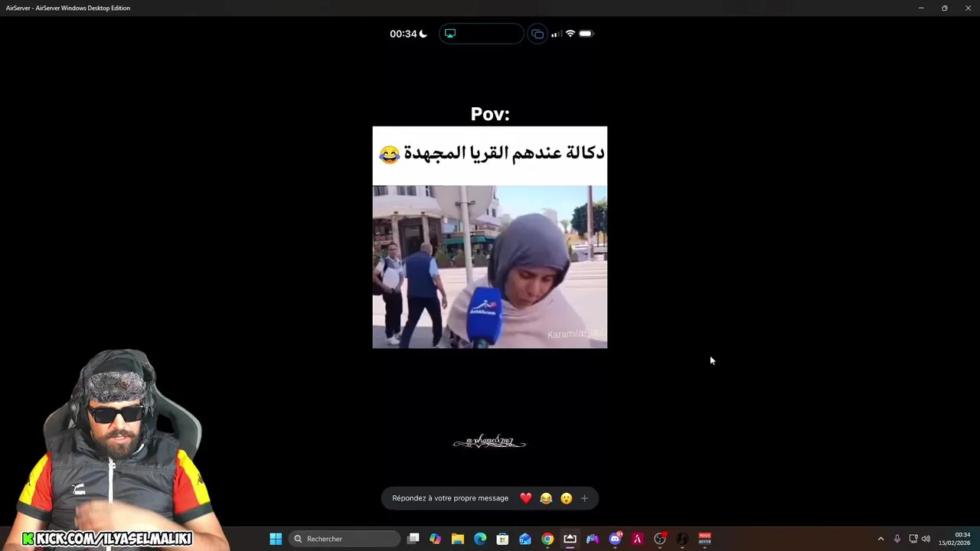Open Microsoft Edge from the taskbar

[480, 539]
